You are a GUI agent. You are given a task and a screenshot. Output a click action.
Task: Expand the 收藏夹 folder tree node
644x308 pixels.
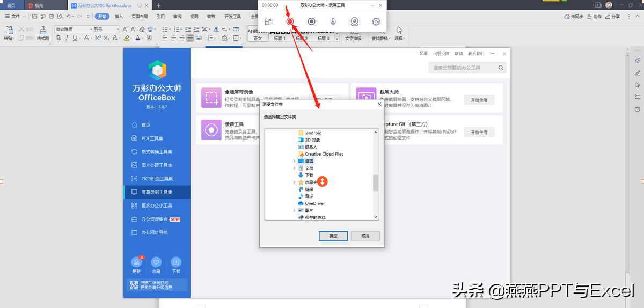point(294,182)
